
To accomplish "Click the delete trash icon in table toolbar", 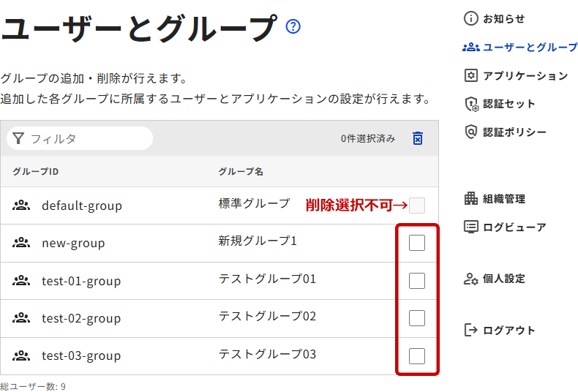I will click(x=418, y=138).
